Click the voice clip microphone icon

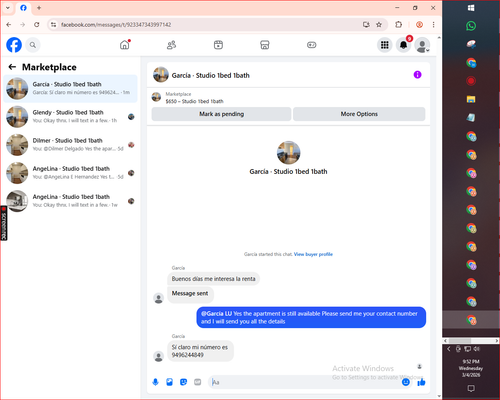click(155, 382)
